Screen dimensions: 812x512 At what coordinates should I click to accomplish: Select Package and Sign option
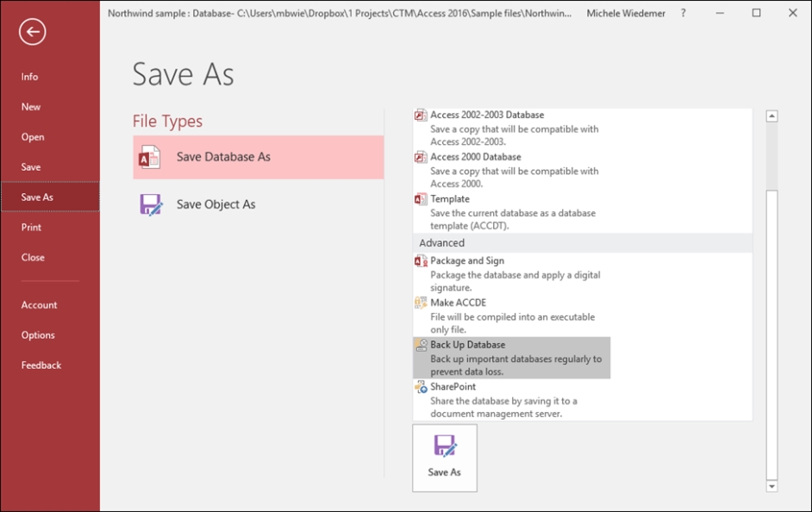coord(512,274)
